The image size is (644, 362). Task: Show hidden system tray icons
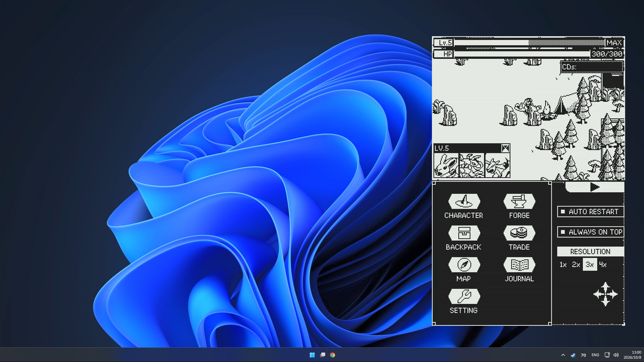click(563, 355)
